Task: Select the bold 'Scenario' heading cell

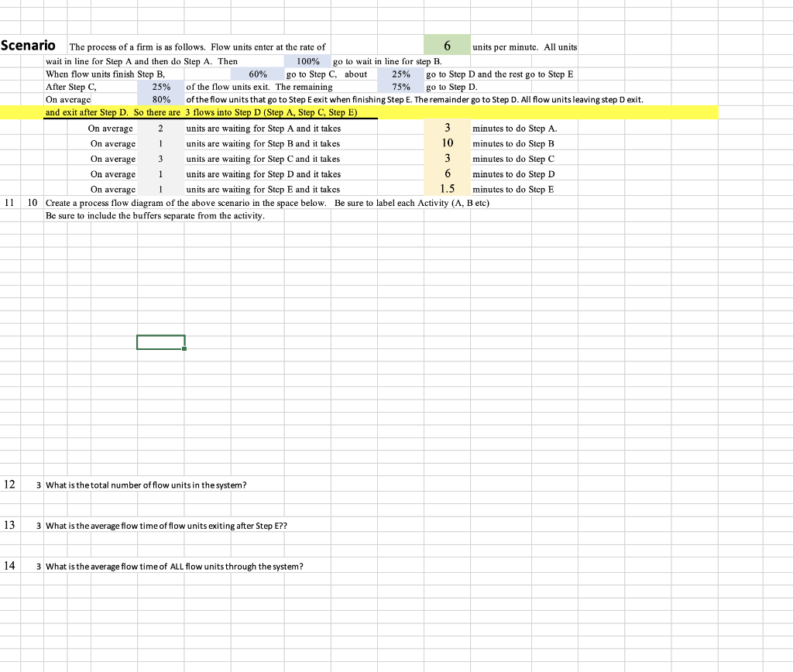Action: pyautogui.click(x=28, y=46)
